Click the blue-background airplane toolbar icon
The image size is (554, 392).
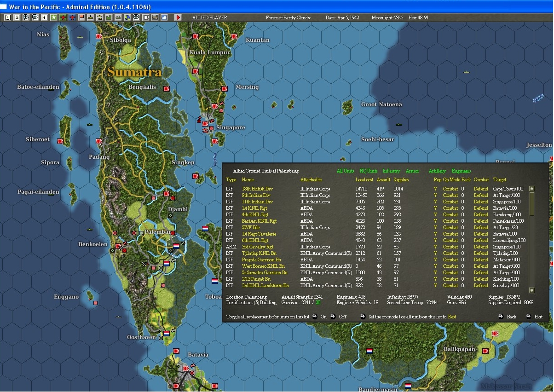tap(72, 17)
